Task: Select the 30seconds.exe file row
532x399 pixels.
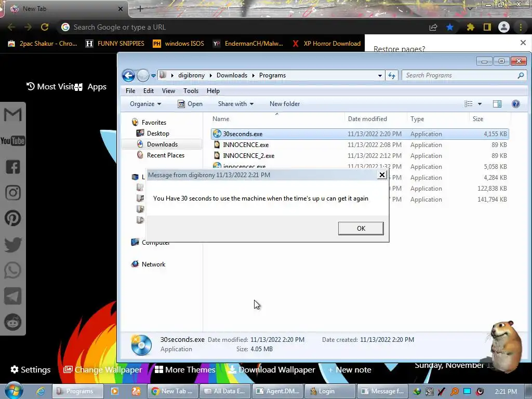Action: [x=360, y=134]
